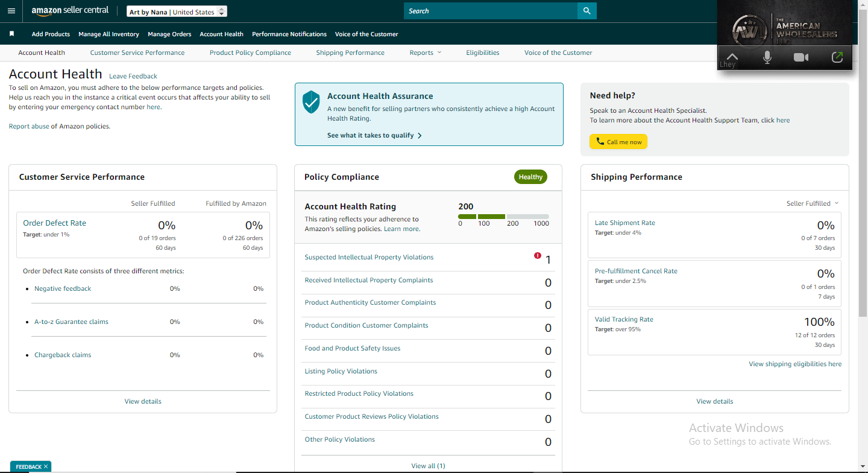
Task: Open Chargeback claims
Action: (63, 355)
